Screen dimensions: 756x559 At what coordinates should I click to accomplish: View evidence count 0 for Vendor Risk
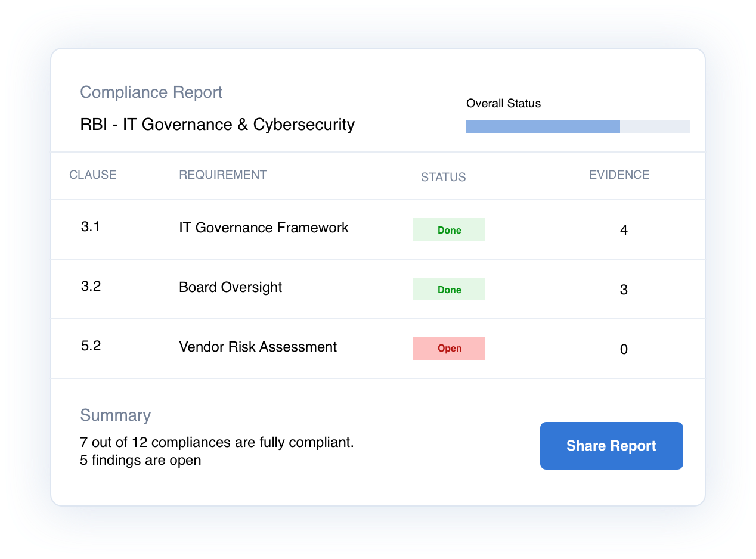click(624, 349)
